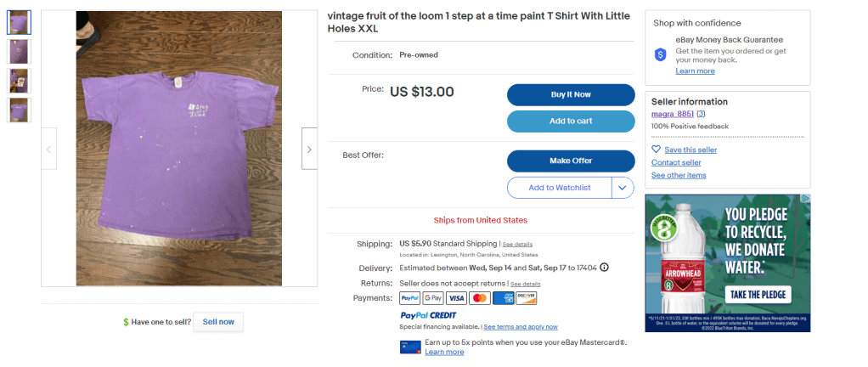Show the third thumbnail photo
The height and width of the screenshot is (367, 868).
[x=19, y=81]
